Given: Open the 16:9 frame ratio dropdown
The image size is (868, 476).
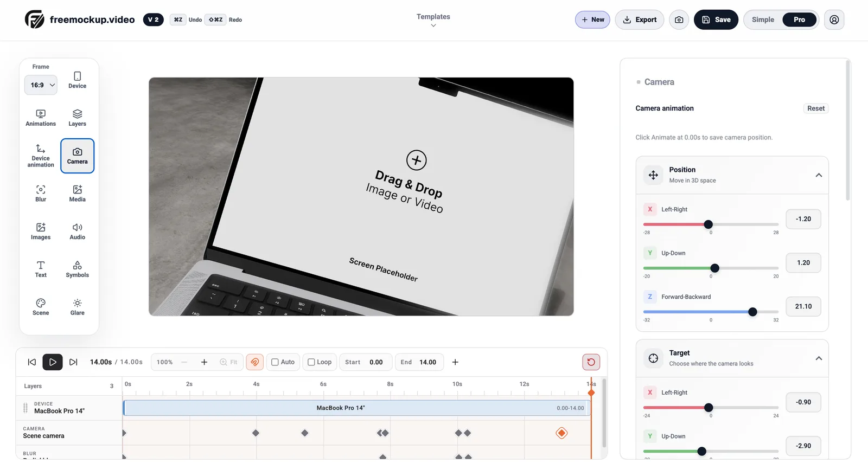Looking at the screenshot, I should (x=41, y=85).
